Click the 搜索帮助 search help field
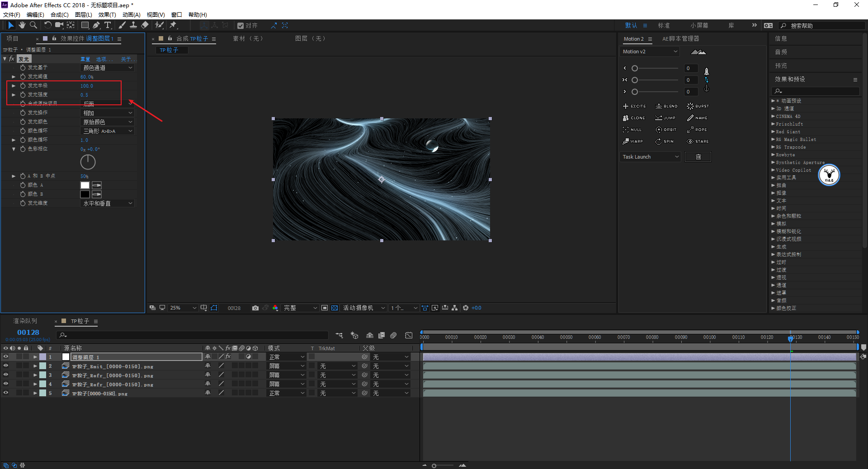 point(823,26)
